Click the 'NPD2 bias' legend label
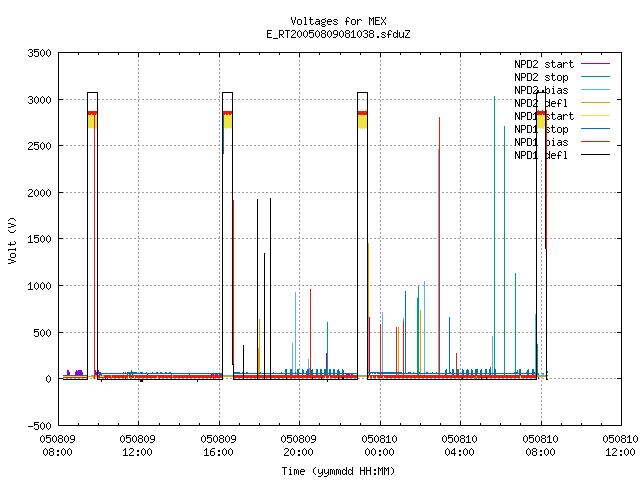640x480 pixels. [x=541, y=90]
